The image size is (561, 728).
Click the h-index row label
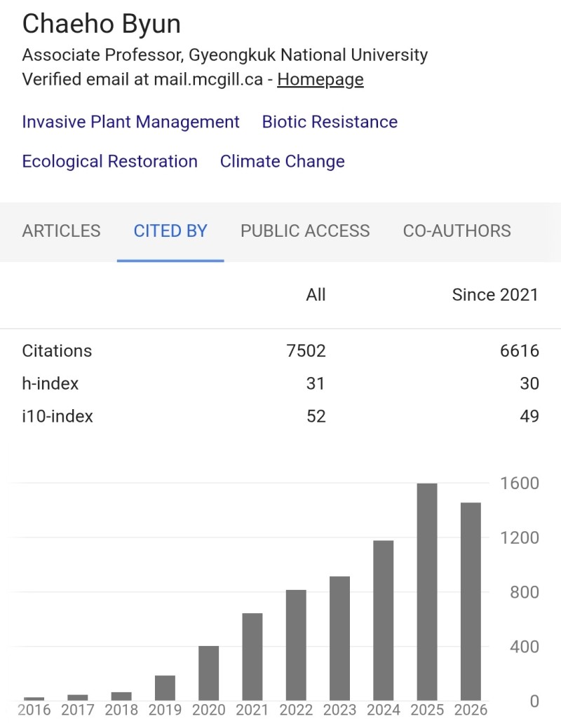50,383
